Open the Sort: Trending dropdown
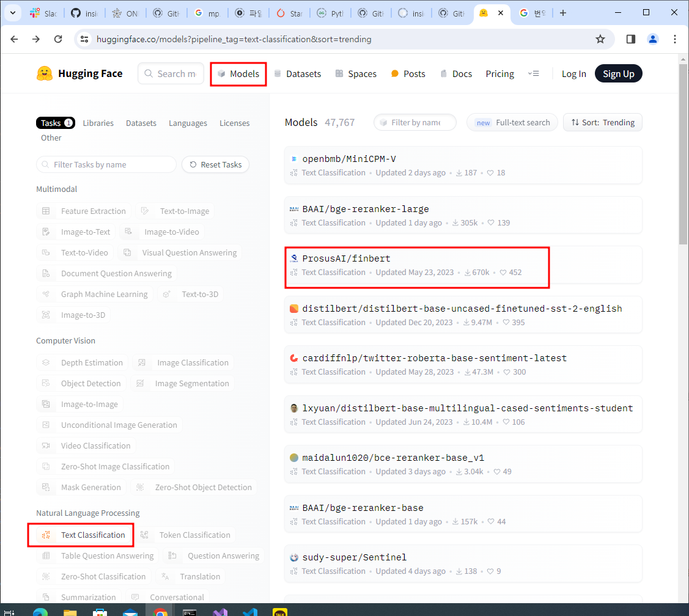Screen dimensions: 689x616 (x=602, y=123)
